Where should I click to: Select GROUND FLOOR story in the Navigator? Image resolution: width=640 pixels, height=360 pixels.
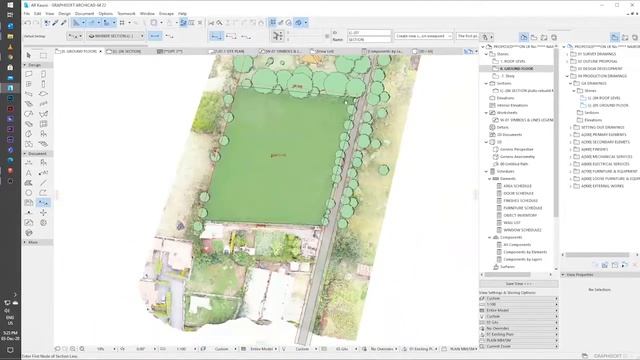[x=517, y=69]
